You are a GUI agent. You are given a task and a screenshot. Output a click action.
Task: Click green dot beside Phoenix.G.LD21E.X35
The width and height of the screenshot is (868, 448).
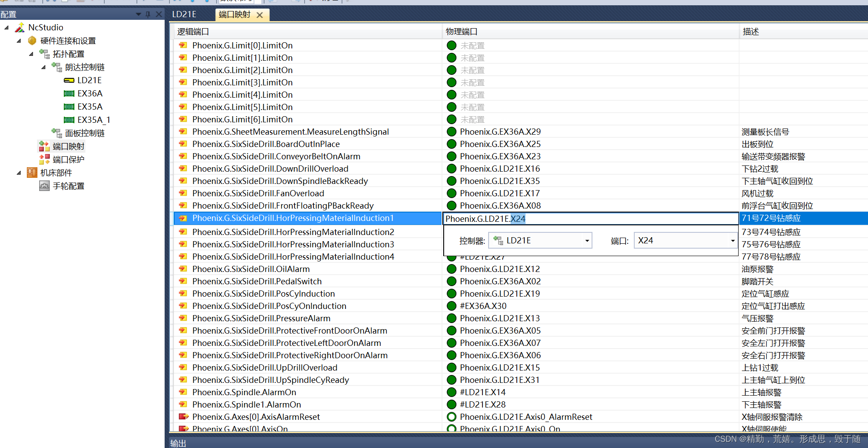pyautogui.click(x=452, y=181)
